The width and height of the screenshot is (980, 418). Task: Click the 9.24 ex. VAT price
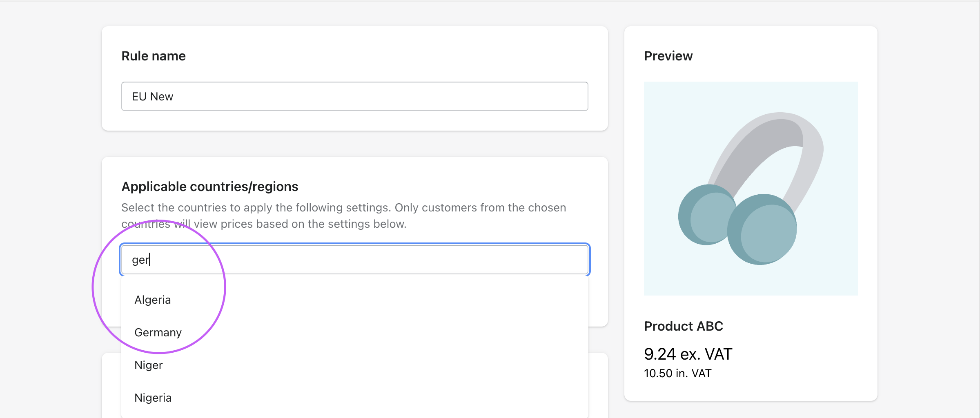[688, 354]
